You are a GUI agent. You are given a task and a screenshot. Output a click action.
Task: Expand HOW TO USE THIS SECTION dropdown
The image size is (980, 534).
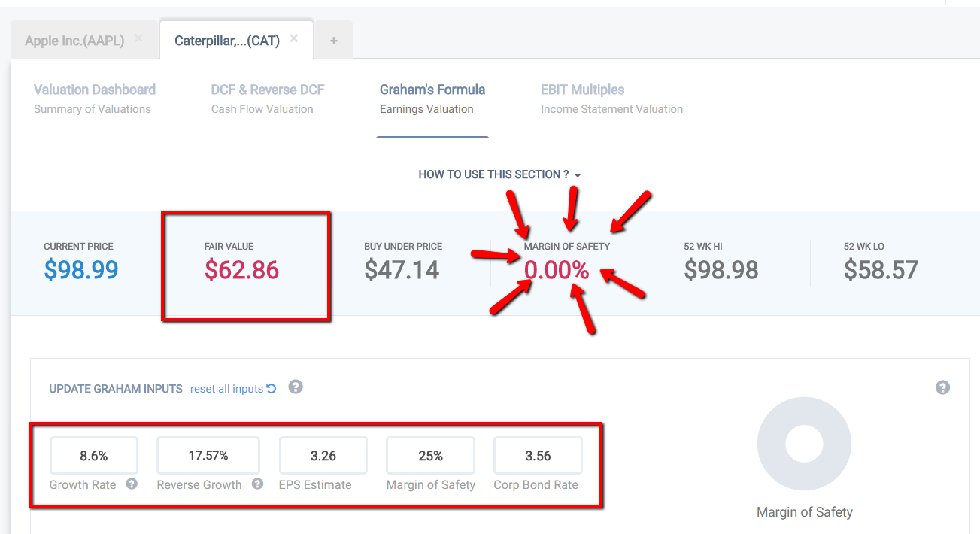tap(500, 174)
